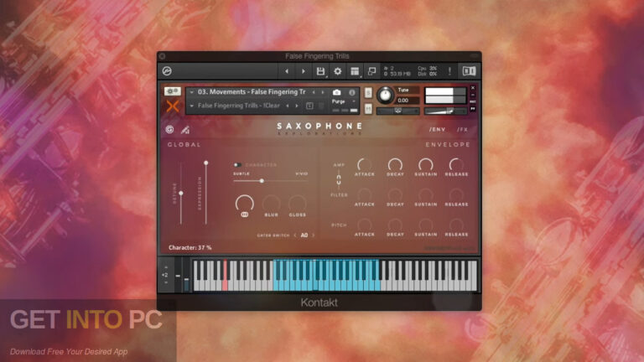Select next snapshot arrow
The width and height of the screenshot is (644, 362).
point(297,106)
